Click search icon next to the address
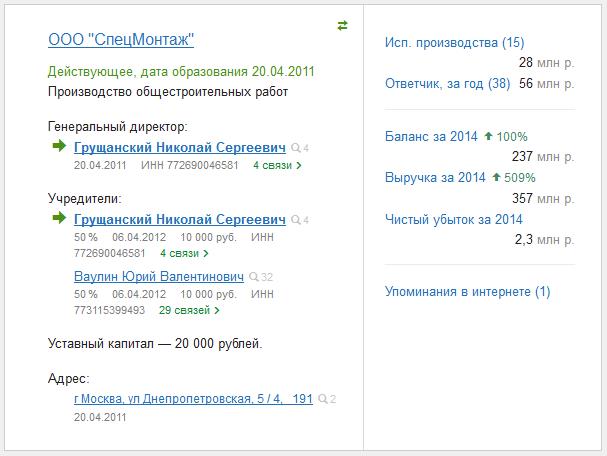 [322, 399]
